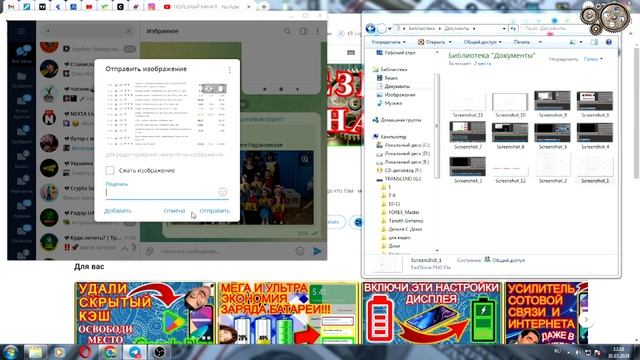Open the 'Упорядочить' toolbar menu
The width and height of the screenshot is (640, 360).
[389, 42]
